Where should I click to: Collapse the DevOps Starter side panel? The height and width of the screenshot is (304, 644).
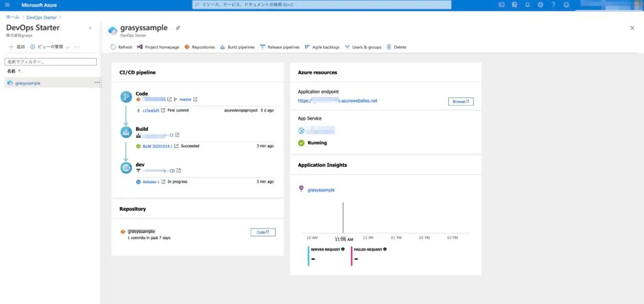(x=90, y=28)
